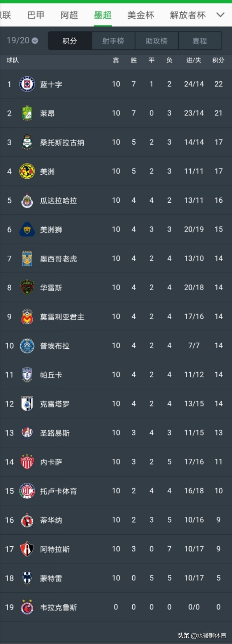Open the 赛程 schedule tab
The height and width of the screenshot is (644, 232).
[x=200, y=41]
